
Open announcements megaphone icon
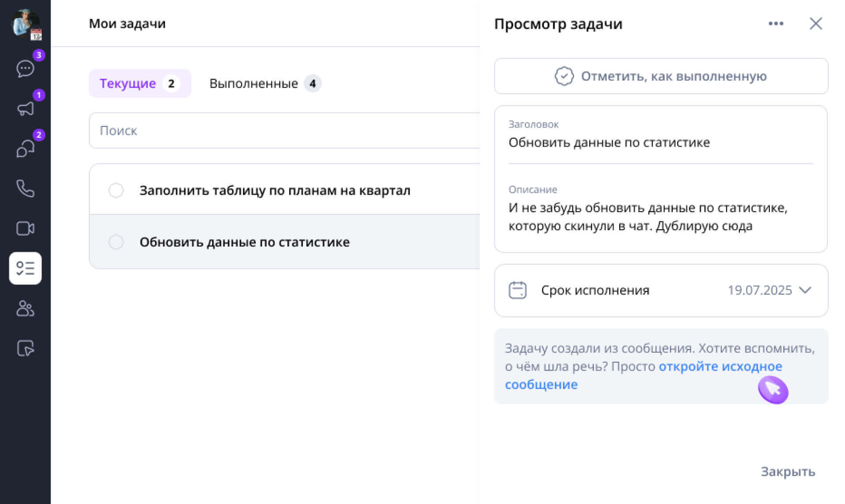pyautogui.click(x=25, y=108)
